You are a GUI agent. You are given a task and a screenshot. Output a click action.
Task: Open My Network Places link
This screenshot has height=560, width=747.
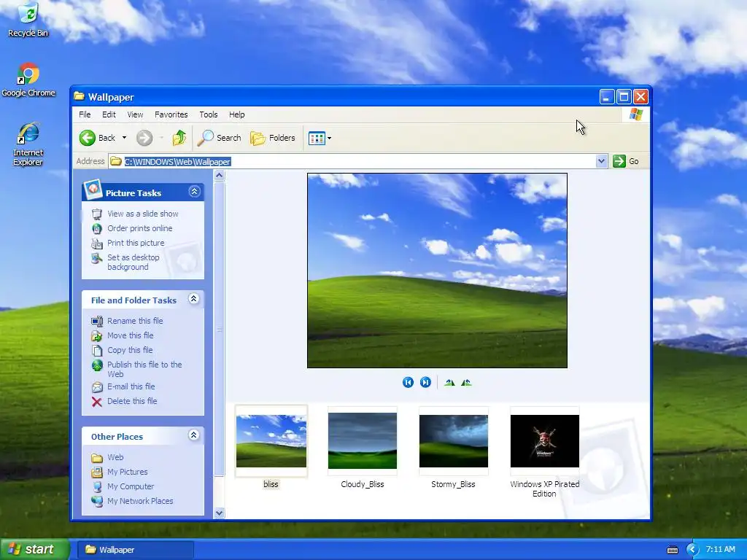pos(140,501)
